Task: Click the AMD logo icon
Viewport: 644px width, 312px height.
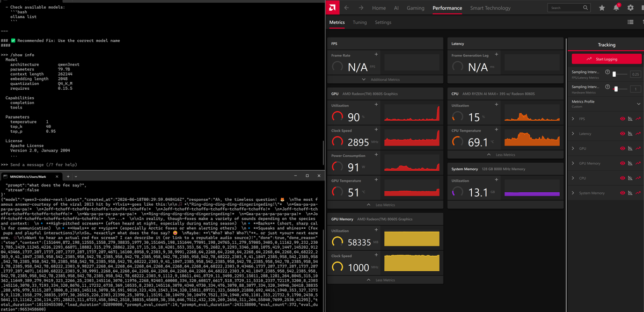Action: pyautogui.click(x=333, y=8)
